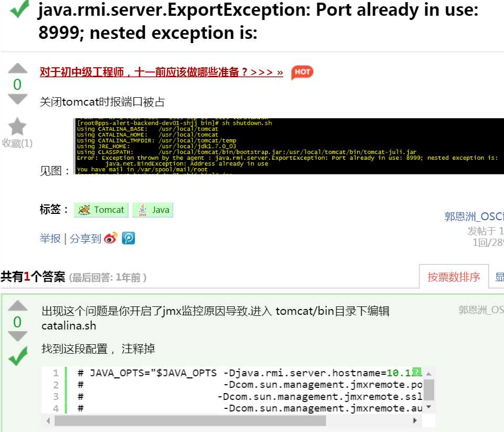Viewport: 504px width, 432px height.
Task: Click the 举报 report link
Action: 50,239
